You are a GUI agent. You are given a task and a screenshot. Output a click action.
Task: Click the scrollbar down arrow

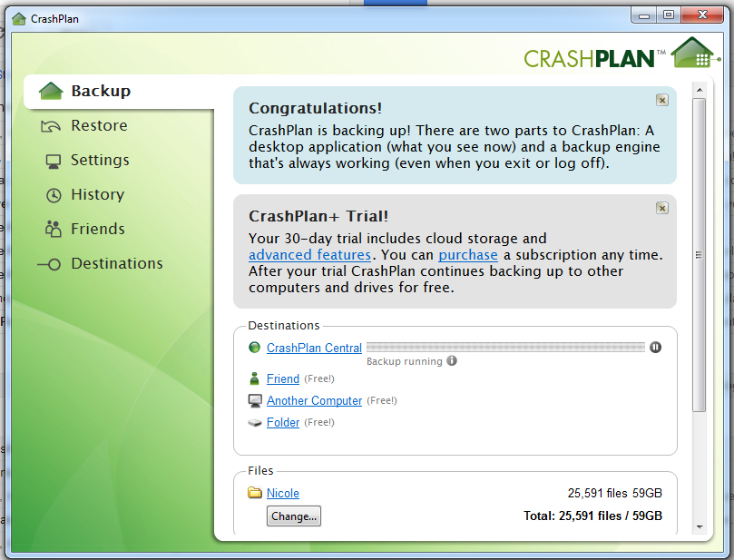point(700,527)
